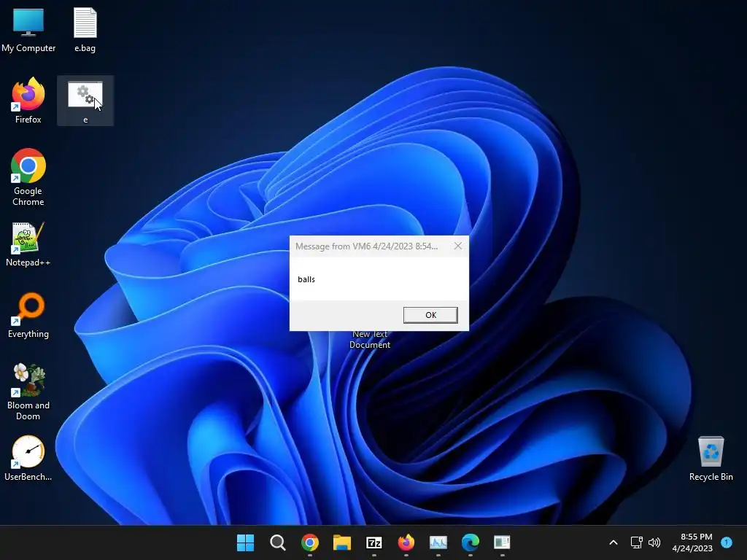The width and height of the screenshot is (747, 560).
Task: Select the Google Chrome desktop shortcut
Action: pos(28,177)
